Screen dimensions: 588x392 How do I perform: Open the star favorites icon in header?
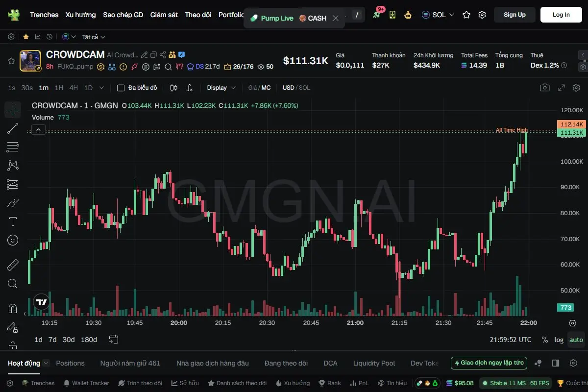point(466,15)
